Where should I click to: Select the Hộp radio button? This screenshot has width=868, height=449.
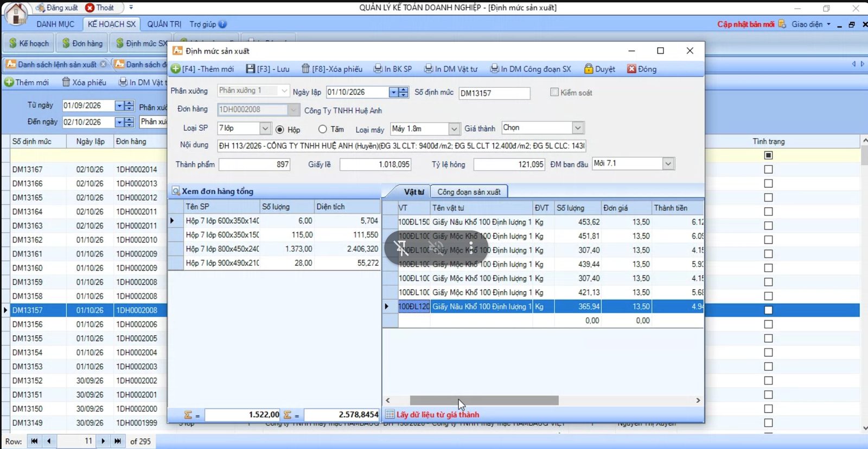[x=280, y=130]
